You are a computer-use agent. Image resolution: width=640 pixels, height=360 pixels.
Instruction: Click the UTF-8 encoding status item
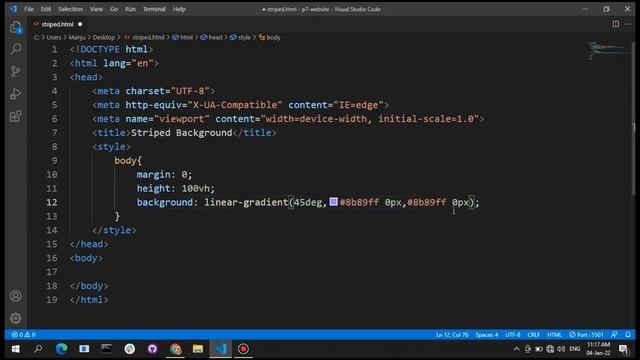click(x=513, y=335)
